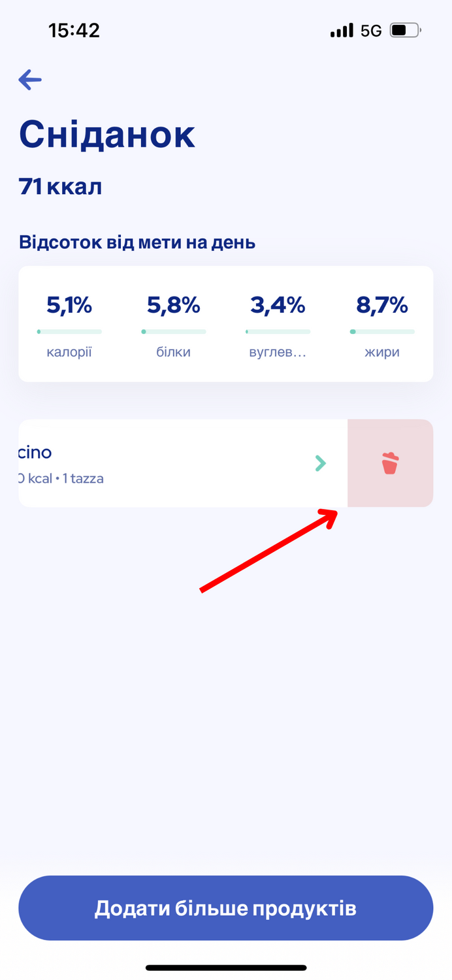This screenshot has height=980, width=452.
Task: Tap the 15:42 clock in status bar
Action: pos(74,30)
